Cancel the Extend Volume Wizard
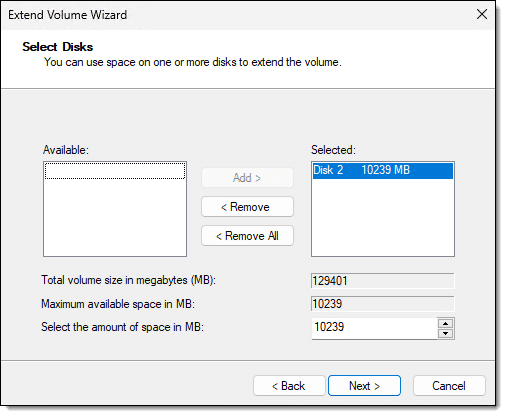506x416 pixels. [449, 386]
